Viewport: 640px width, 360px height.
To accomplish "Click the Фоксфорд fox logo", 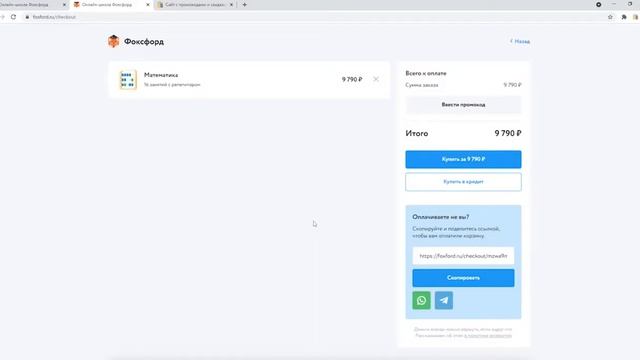I will 113,41.
